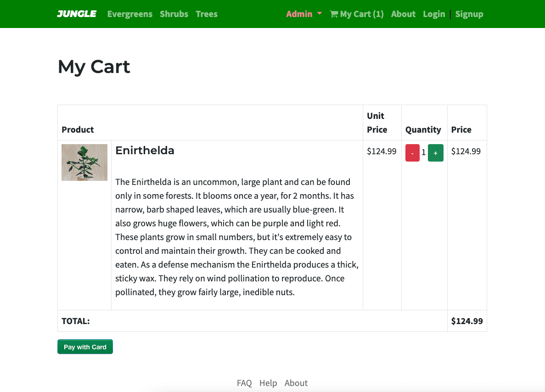Go to the Trees category

pos(207,14)
